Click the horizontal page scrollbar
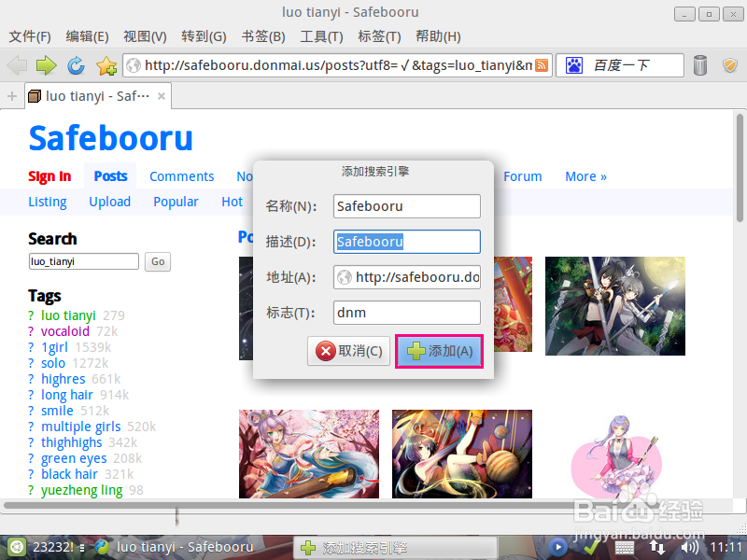The width and height of the screenshot is (747, 560). [332, 505]
